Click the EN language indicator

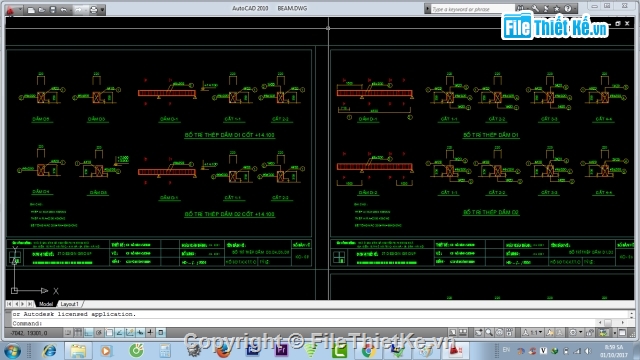pos(507,350)
